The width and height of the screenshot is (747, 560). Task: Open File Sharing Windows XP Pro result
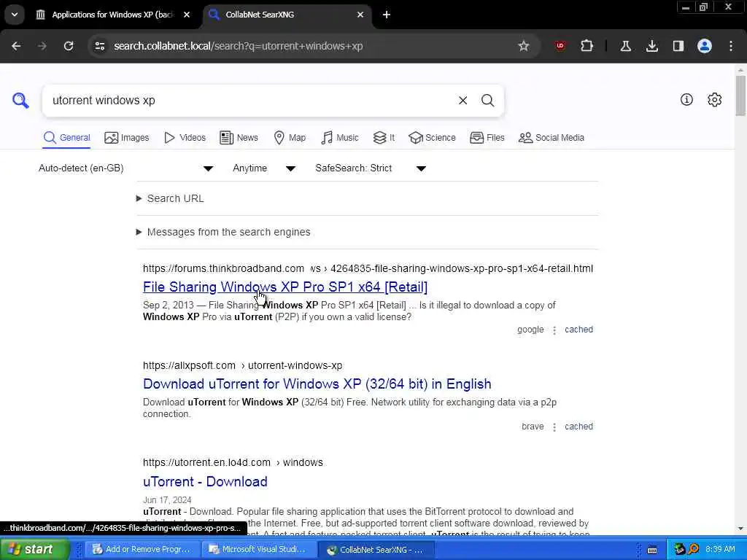point(285,287)
